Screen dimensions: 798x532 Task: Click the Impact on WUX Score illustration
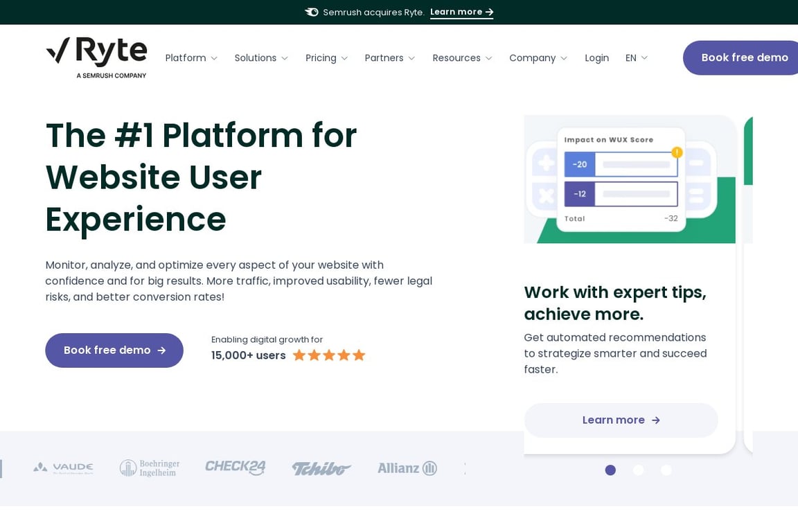[630, 179]
